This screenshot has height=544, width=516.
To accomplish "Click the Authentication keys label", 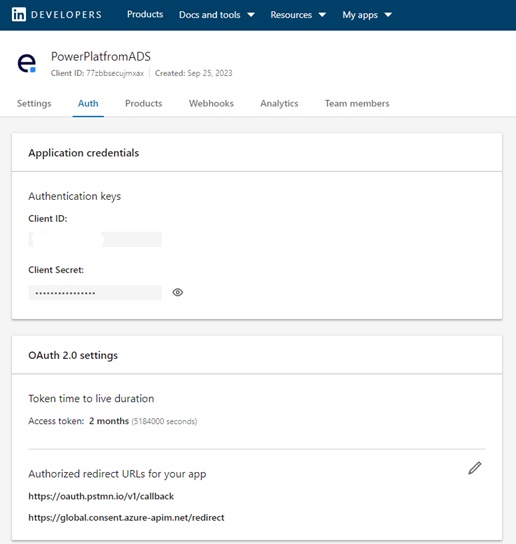I will 75,196.
